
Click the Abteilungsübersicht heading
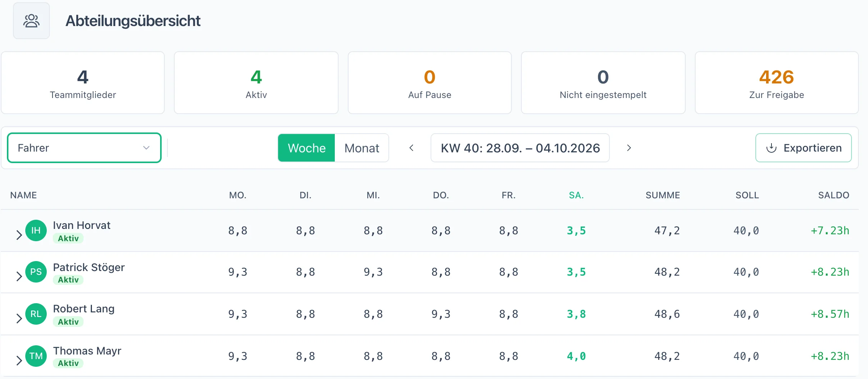pyautogui.click(x=133, y=21)
